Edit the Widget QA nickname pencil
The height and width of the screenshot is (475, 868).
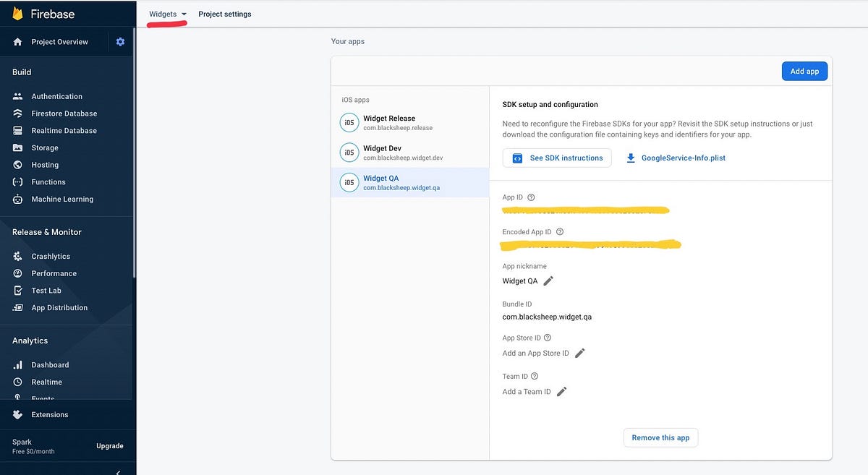tap(548, 281)
